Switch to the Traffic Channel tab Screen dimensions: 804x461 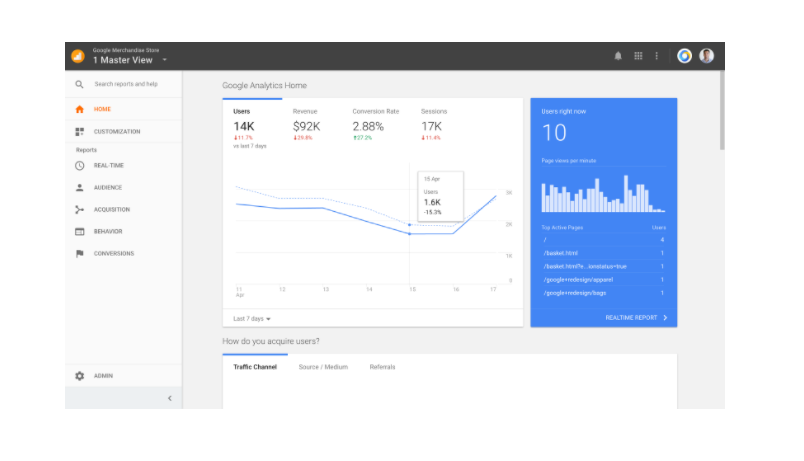coord(255,367)
